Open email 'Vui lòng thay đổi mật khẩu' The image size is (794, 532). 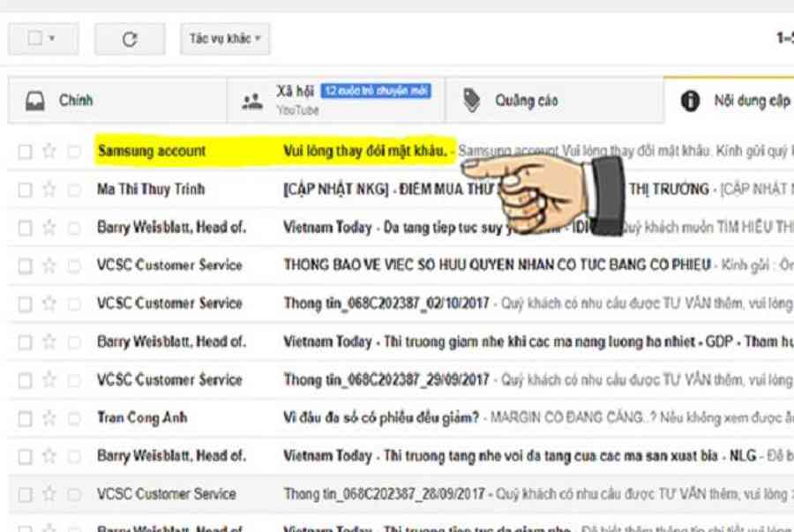tap(365, 151)
